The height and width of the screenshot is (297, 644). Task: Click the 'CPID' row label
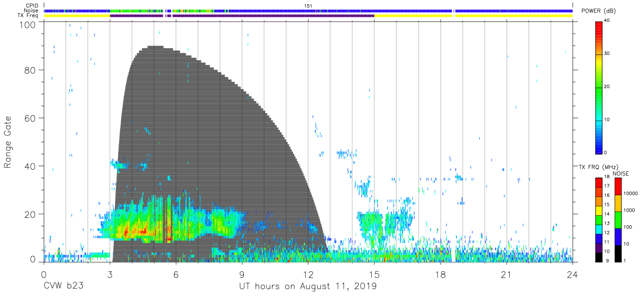click(33, 6)
